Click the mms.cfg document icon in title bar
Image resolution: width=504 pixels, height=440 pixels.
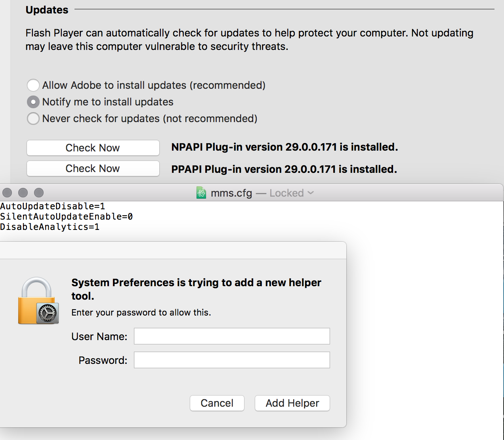(201, 193)
